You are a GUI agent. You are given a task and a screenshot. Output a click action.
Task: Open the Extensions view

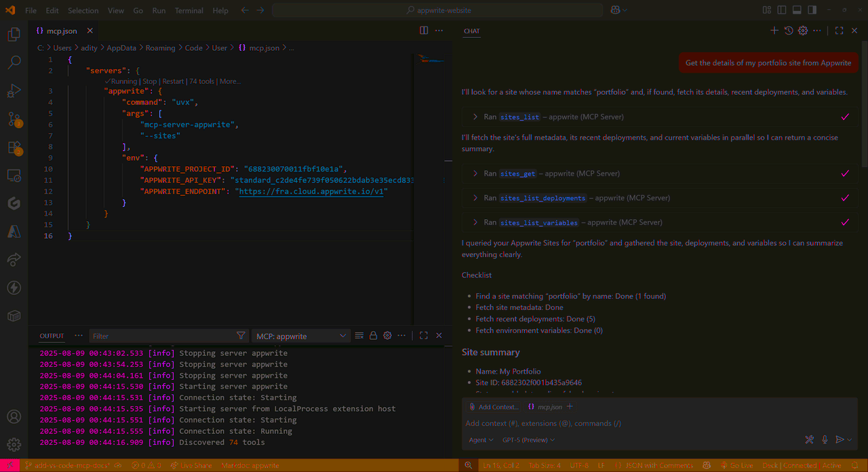click(x=14, y=147)
